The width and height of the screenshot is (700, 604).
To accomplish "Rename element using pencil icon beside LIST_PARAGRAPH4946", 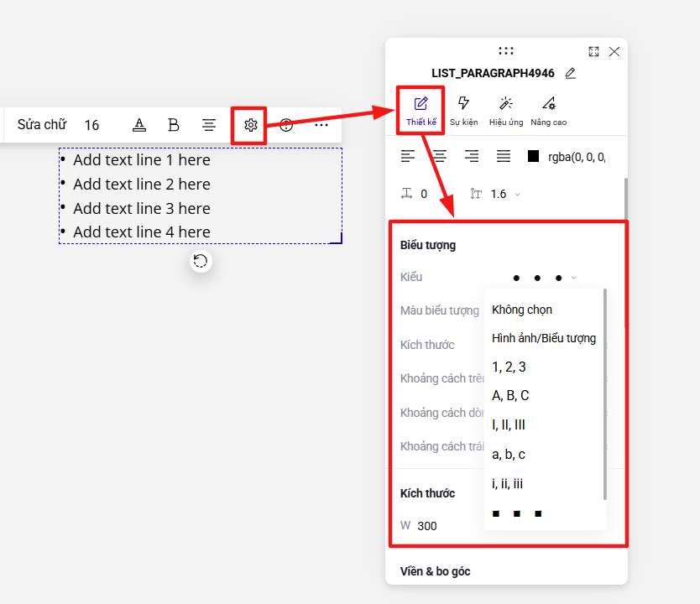I will (570, 73).
